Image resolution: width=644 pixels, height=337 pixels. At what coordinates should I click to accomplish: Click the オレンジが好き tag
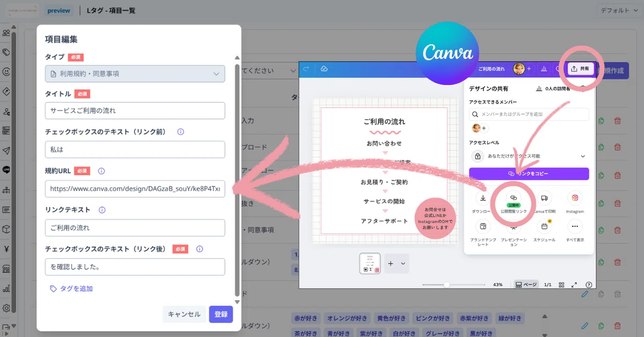tap(347, 318)
